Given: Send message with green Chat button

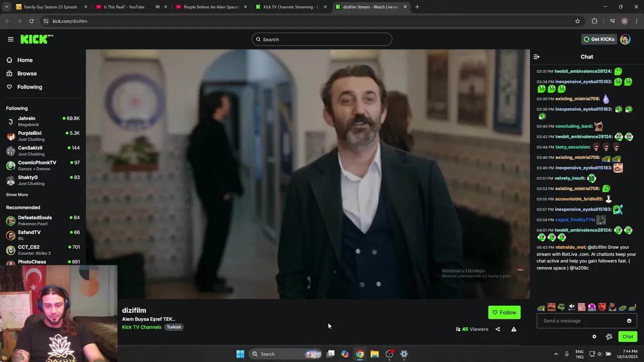Looking at the screenshot, I should [627, 337].
